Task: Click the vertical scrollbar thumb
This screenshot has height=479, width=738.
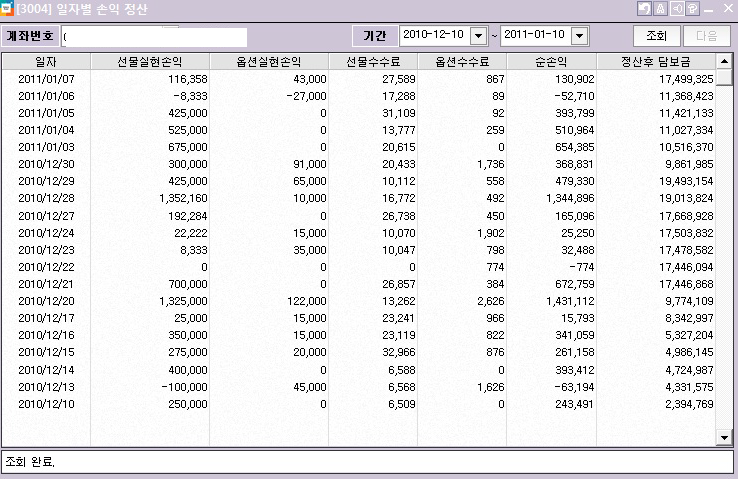Action: pos(724,78)
